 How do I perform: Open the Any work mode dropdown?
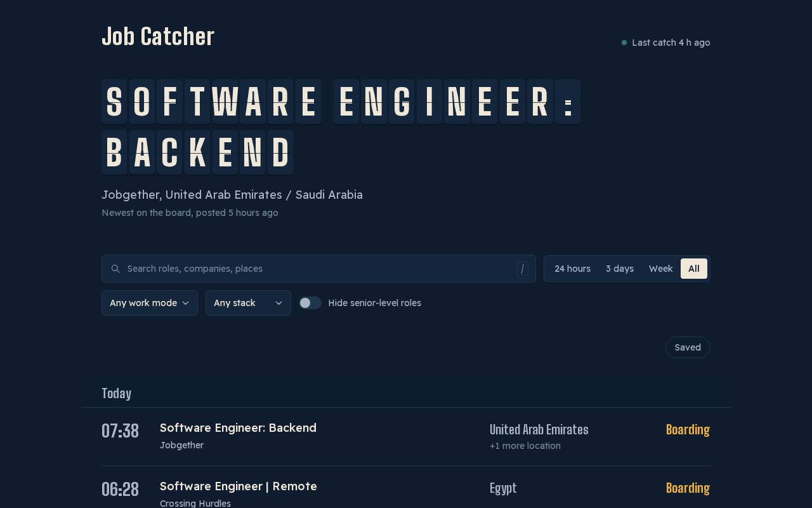click(150, 303)
